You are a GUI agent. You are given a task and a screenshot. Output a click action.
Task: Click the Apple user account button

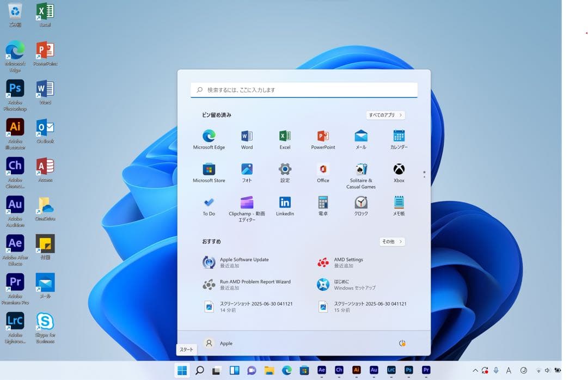coord(218,344)
